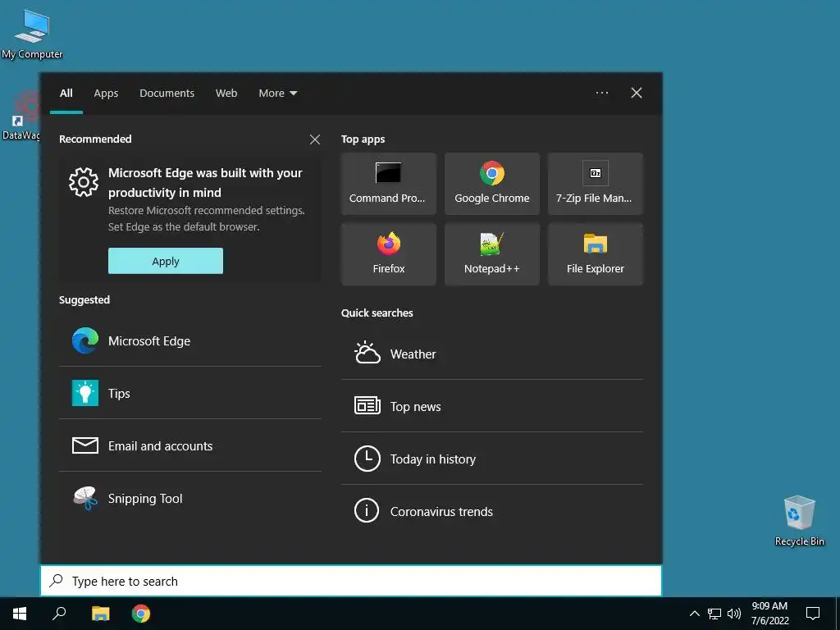Switch to the Apps search tab
The width and height of the screenshot is (840, 630).
106,94
